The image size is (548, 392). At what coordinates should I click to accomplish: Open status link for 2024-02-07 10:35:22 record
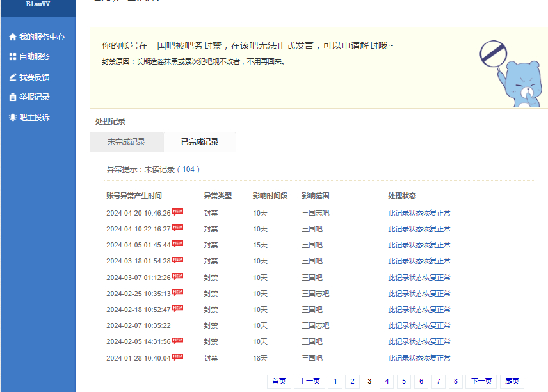419,325
